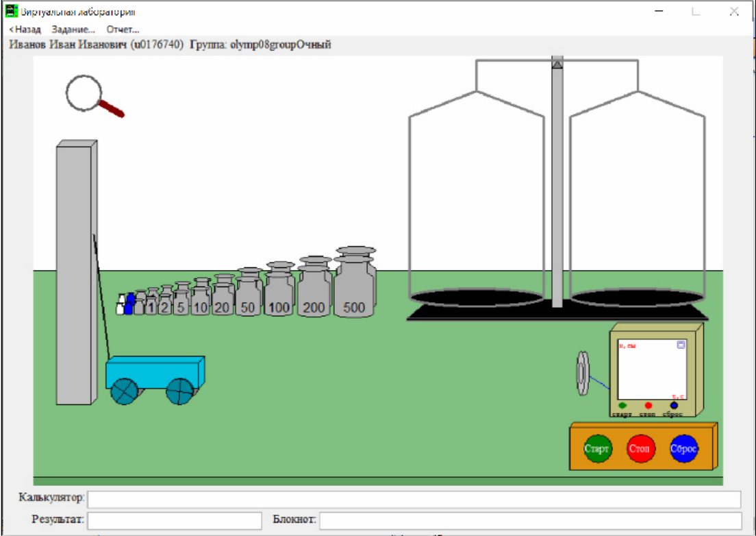
Task: Click the tall gray vertical stand
Action: point(77,273)
